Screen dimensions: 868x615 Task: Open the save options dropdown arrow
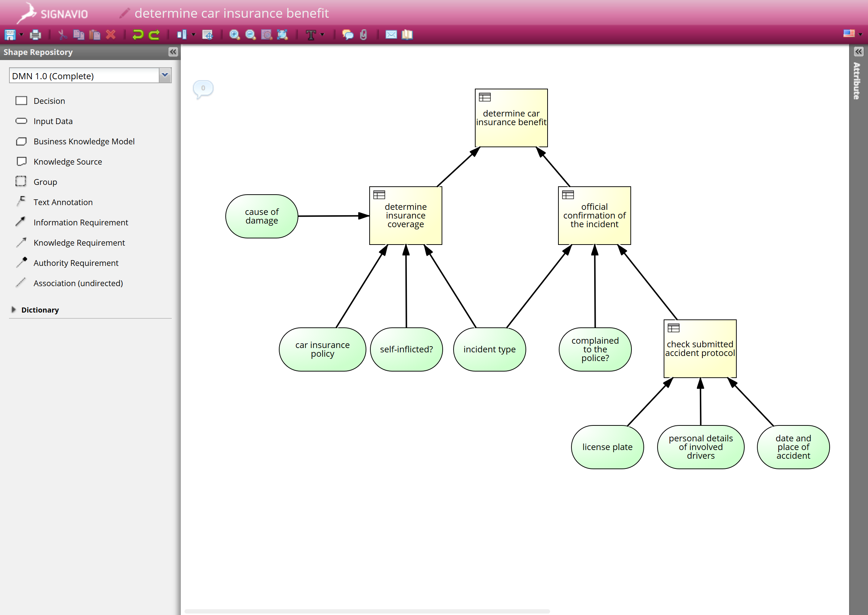[21, 35]
